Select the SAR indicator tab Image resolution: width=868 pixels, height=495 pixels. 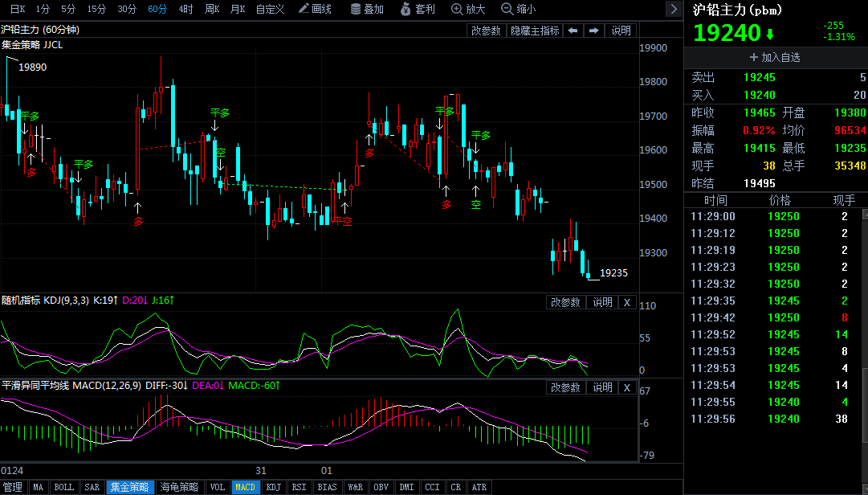click(x=92, y=487)
